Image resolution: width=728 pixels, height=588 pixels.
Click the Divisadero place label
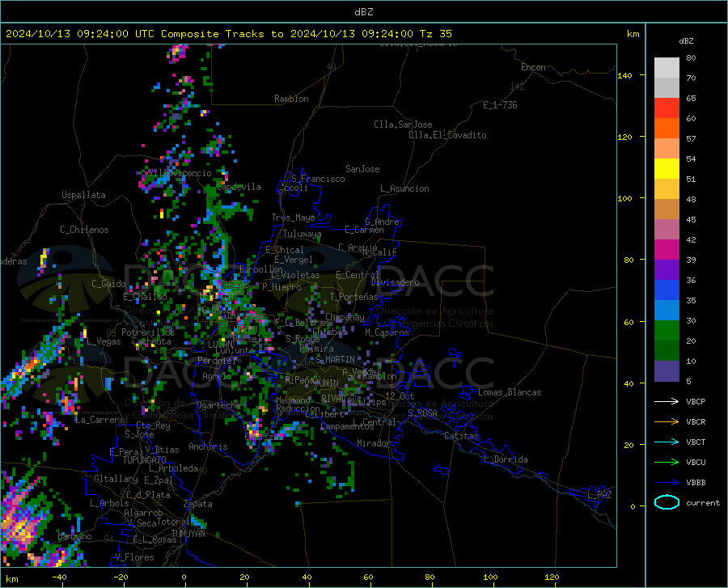395,282
